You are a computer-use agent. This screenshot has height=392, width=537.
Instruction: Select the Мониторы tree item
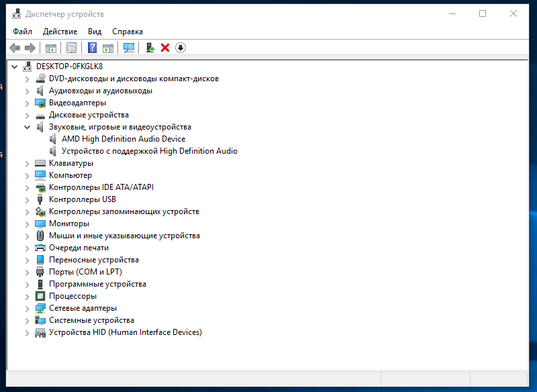(x=68, y=224)
